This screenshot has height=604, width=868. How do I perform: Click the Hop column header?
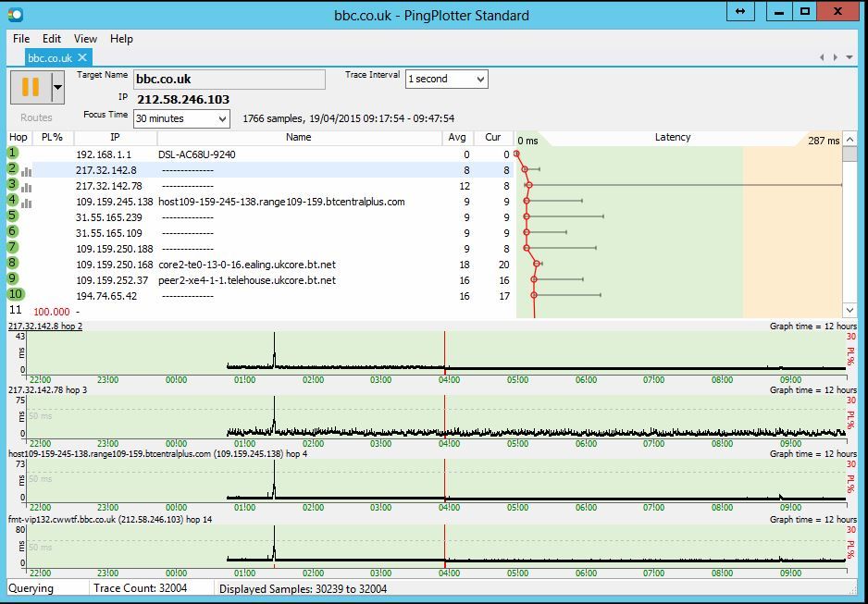coord(19,137)
